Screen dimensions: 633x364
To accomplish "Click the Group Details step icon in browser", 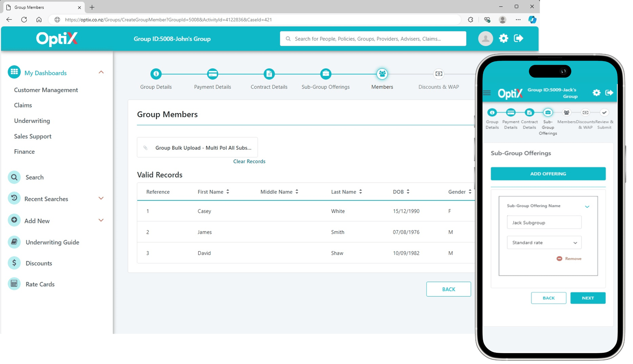I will tap(156, 74).
